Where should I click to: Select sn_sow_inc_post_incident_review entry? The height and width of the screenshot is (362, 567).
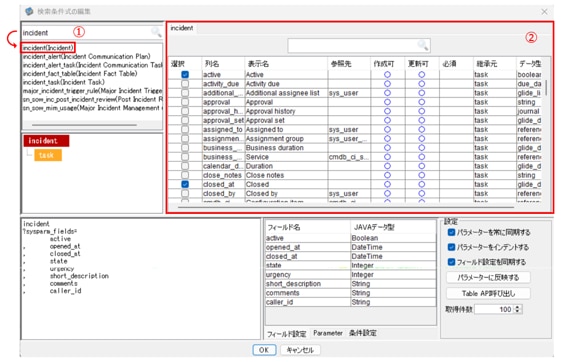[x=92, y=99]
